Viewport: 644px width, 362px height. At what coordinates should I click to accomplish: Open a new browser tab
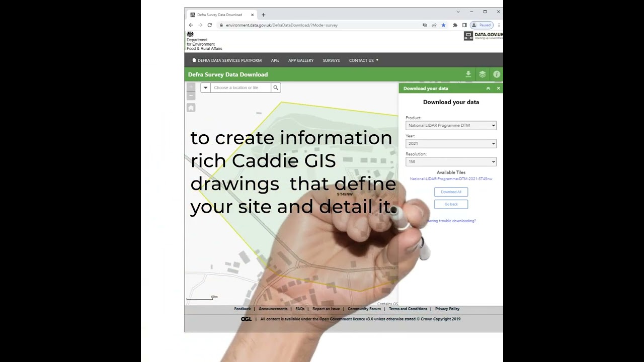263,15
